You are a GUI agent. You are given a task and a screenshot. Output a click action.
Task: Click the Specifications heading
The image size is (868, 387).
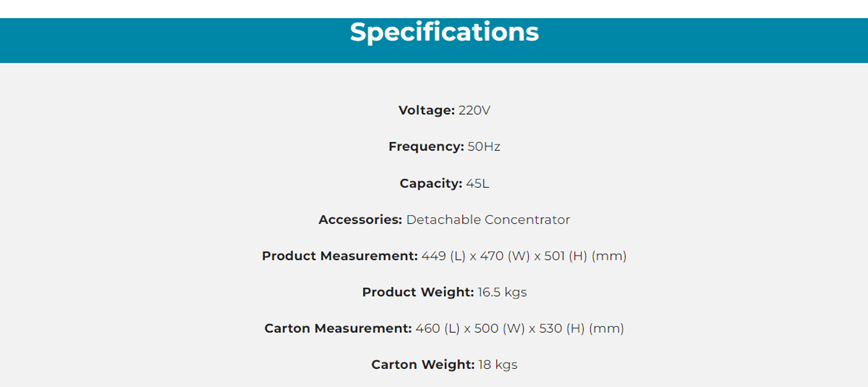[x=444, y=32]
